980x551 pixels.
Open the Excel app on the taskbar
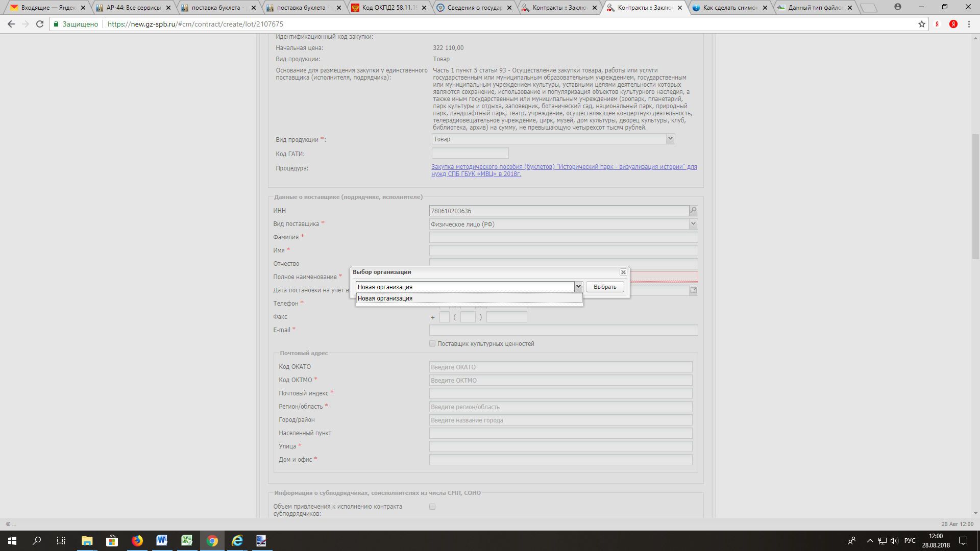pyautogui.click(x=187, y=540)
